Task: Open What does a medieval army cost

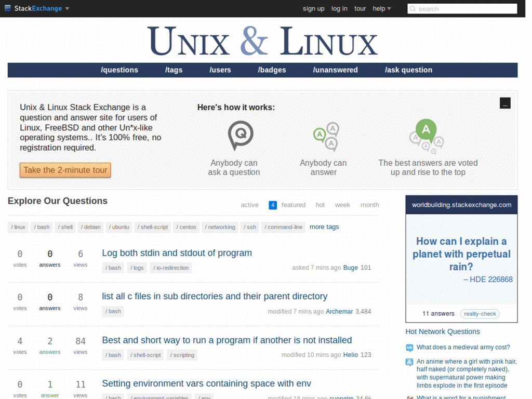Action: point(463,348)
